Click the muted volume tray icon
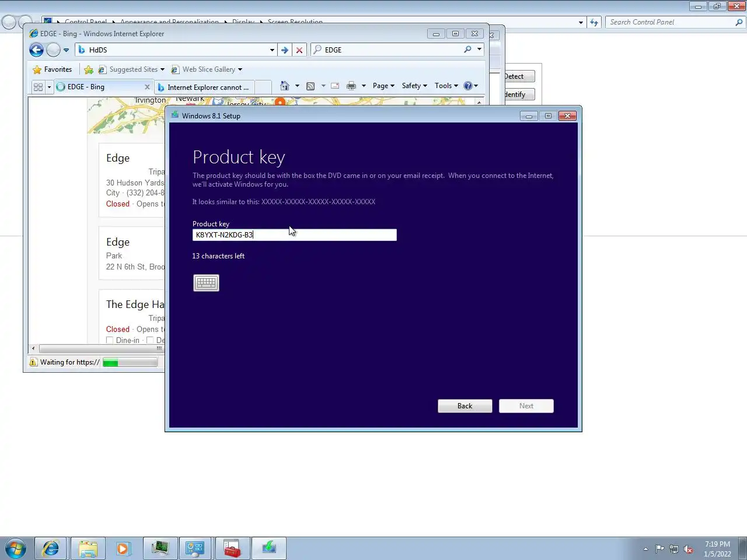747x560 pixels. pos(689,549)
